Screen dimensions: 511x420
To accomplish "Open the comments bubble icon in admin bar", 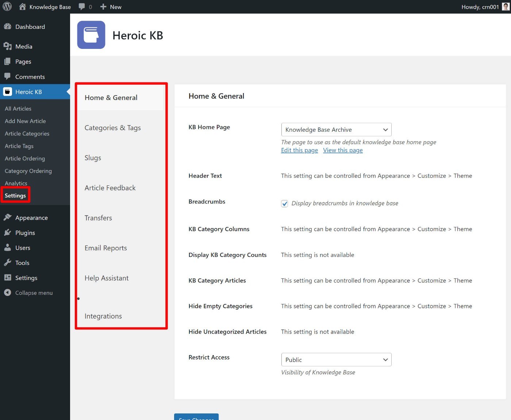I will [82, 7].
